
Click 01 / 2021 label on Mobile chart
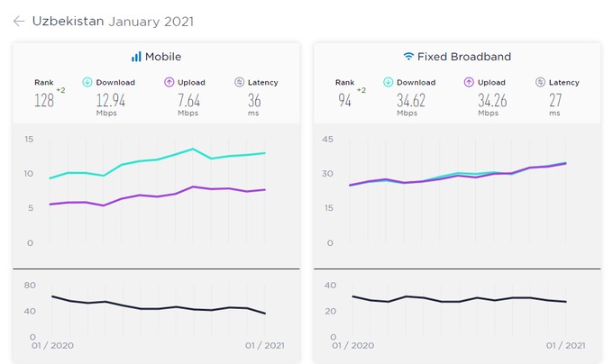262,346
